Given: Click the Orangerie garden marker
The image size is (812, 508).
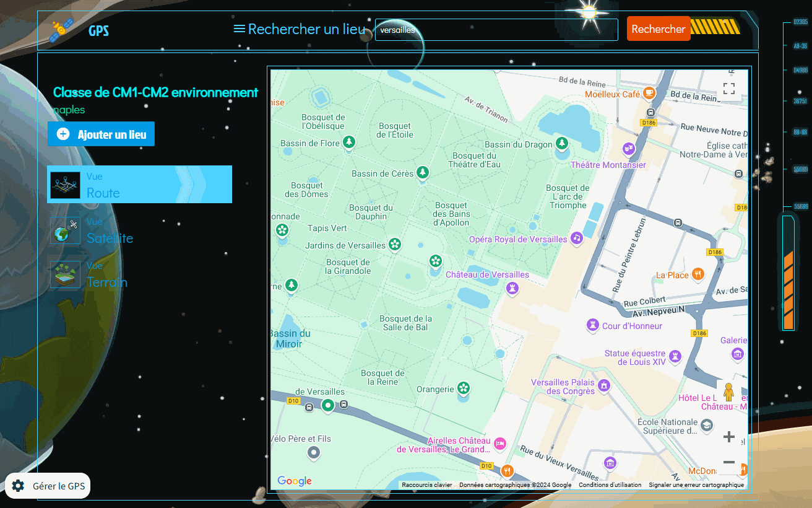Looking at the screenshot, I should tap(463, 388).
